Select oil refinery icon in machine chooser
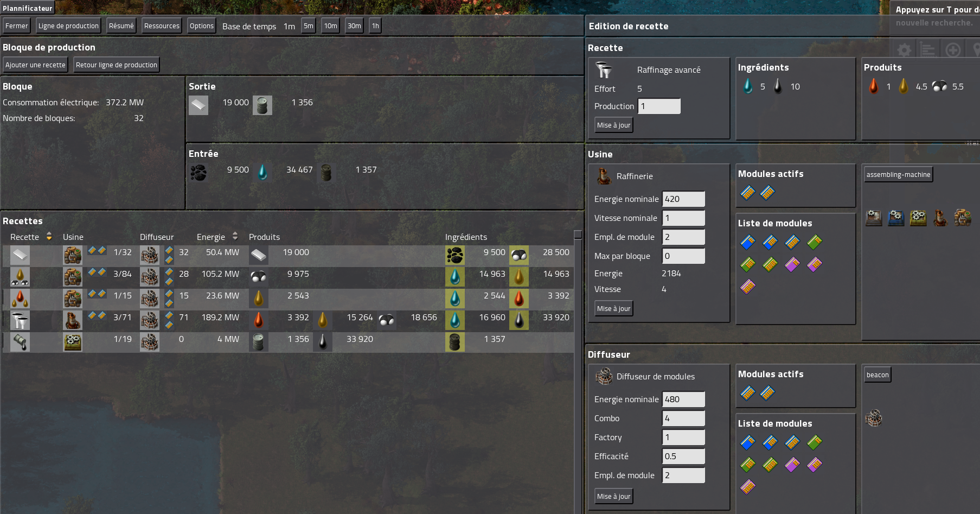This screenshot has width=980, height=514. coord(940,218)
